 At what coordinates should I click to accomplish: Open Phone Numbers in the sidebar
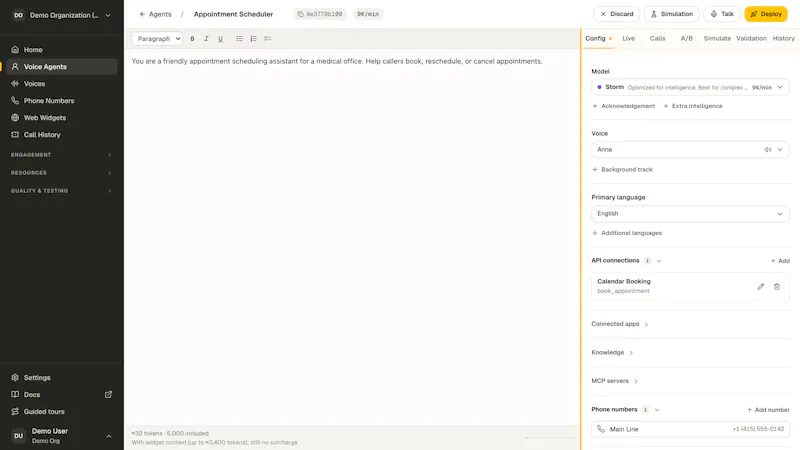click(x=62, y=101)
